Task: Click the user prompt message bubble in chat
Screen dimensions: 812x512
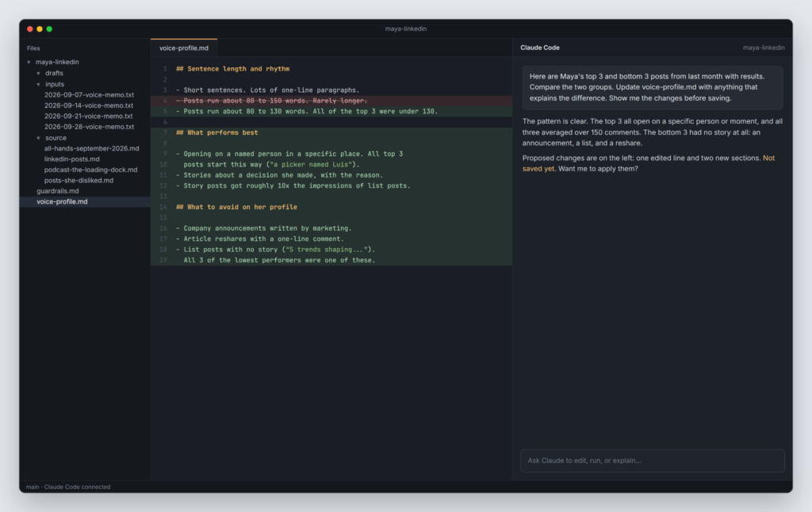Action: click(x=653, y=87)
